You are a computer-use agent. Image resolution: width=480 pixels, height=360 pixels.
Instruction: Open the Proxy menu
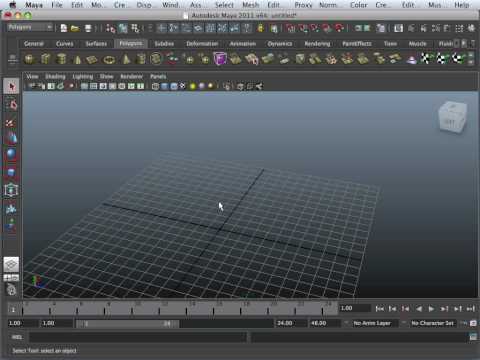pos(303,5)
